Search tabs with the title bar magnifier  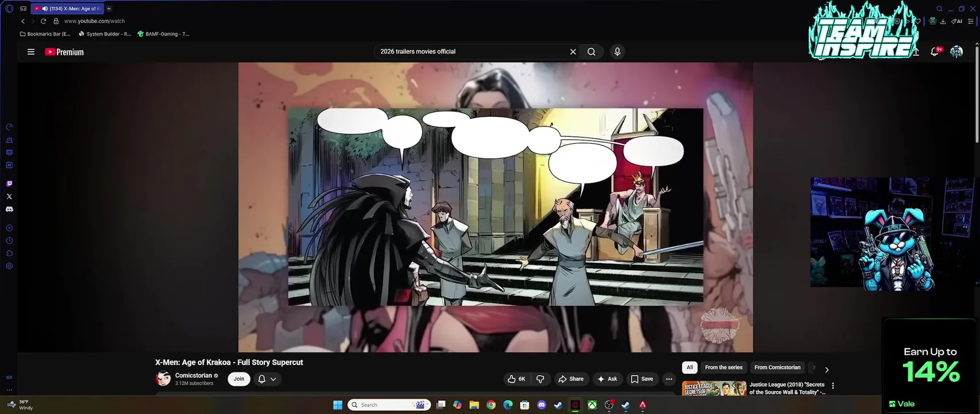click(x=939, y=9)
